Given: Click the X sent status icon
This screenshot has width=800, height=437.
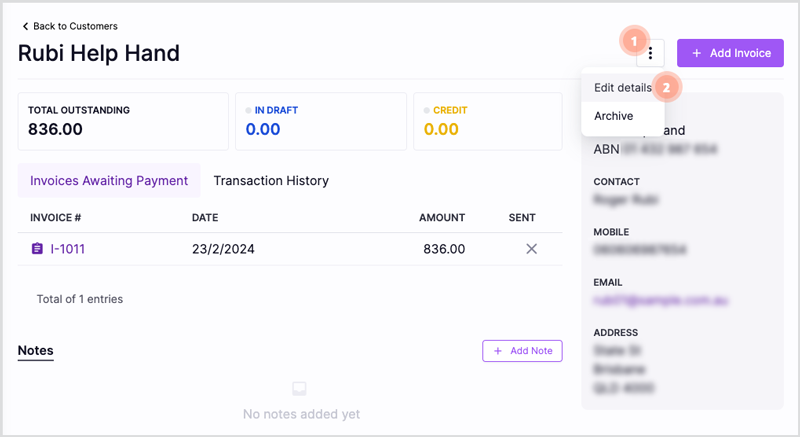Looking at the screenshot, I should (x=532, y=249).
